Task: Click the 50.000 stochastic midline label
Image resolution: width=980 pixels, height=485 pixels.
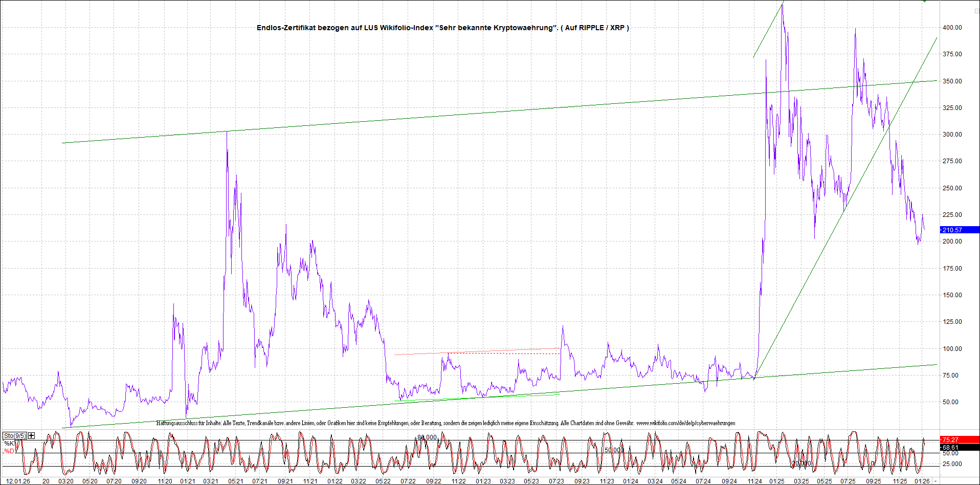Action: tap(614, 450)
